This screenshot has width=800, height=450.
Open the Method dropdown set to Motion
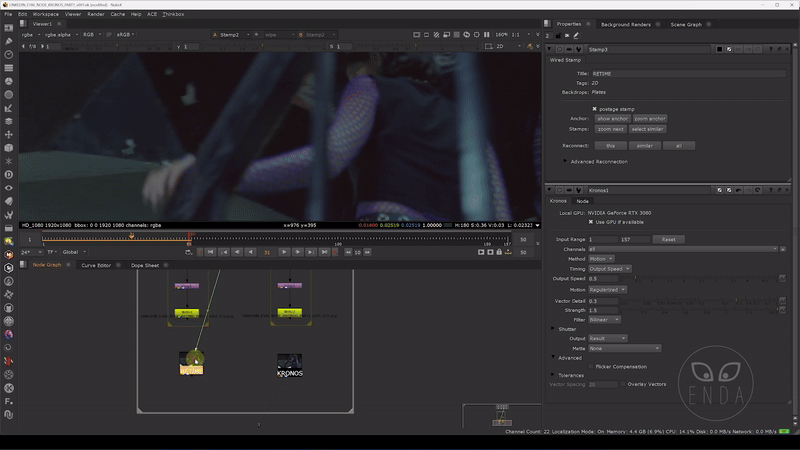point(602,258)
